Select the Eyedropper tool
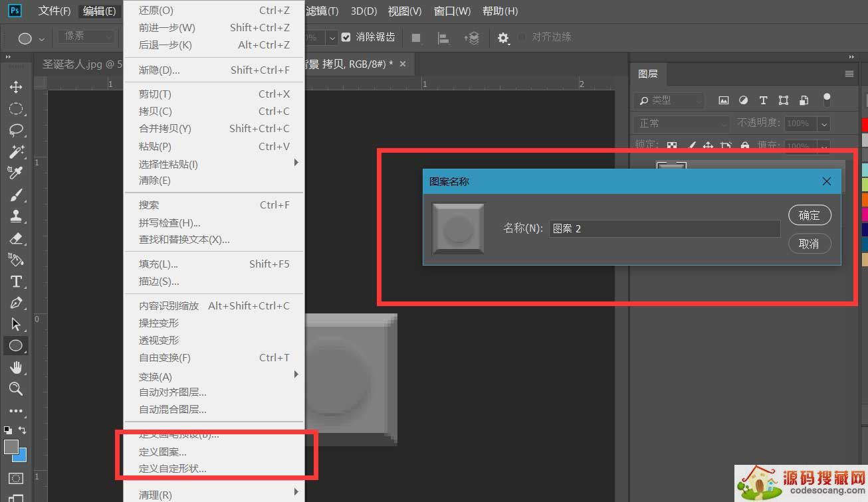The height and width of the screenshot is (502, 868). pos(16,173)
